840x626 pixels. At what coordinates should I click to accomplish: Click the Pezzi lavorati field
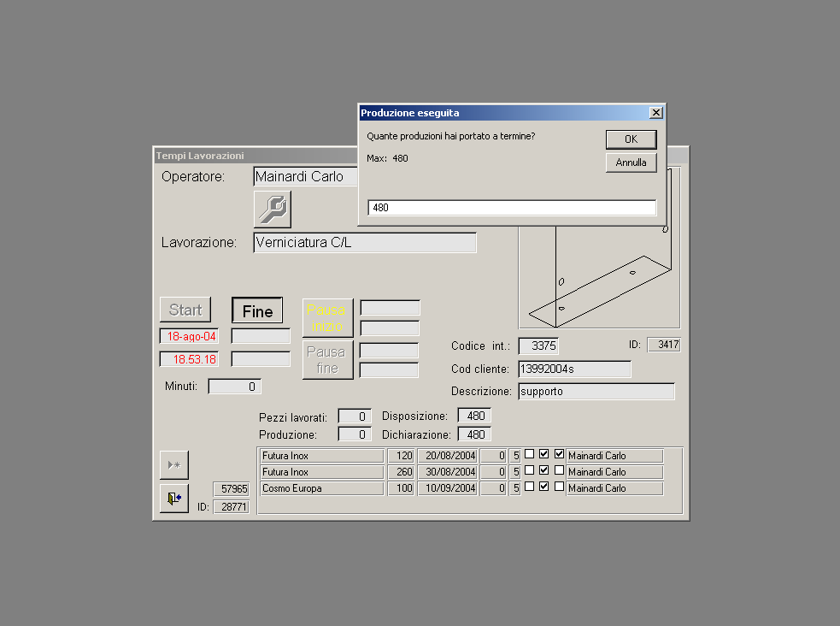(354, 416)
